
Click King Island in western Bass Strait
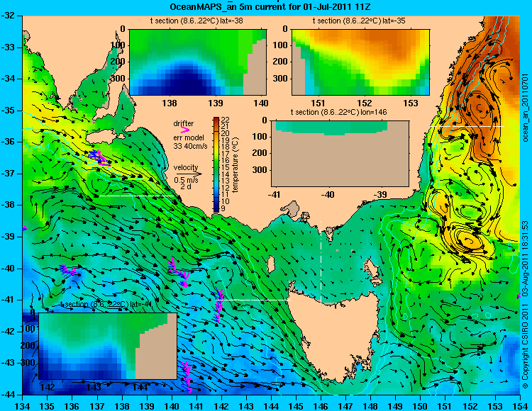pyautogui.click(x=271, y=264)
